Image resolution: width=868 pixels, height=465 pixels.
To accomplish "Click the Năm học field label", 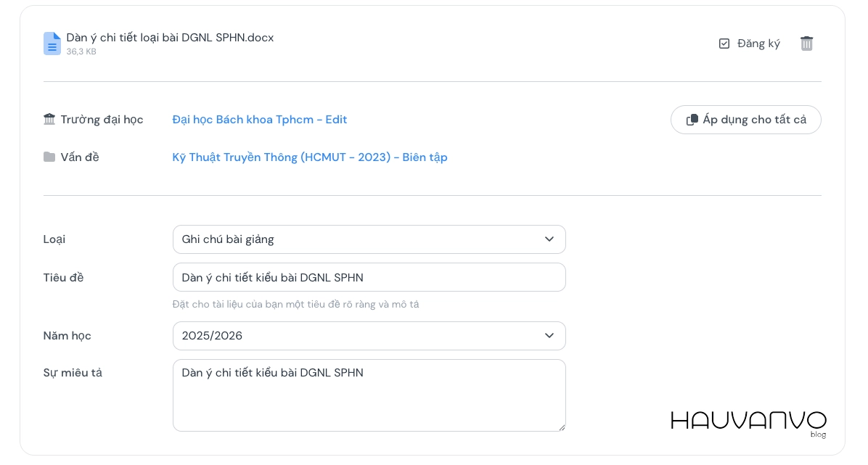I will pyautogui.click(x=67, y=335).
